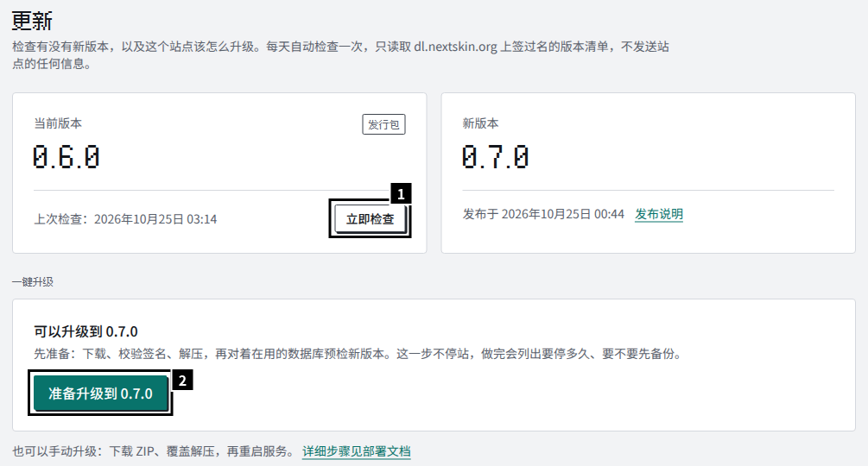This screenshot has height=466, width=868.
Task: Open the 发布说明 release notes link
Action: [x=659, y=214]
